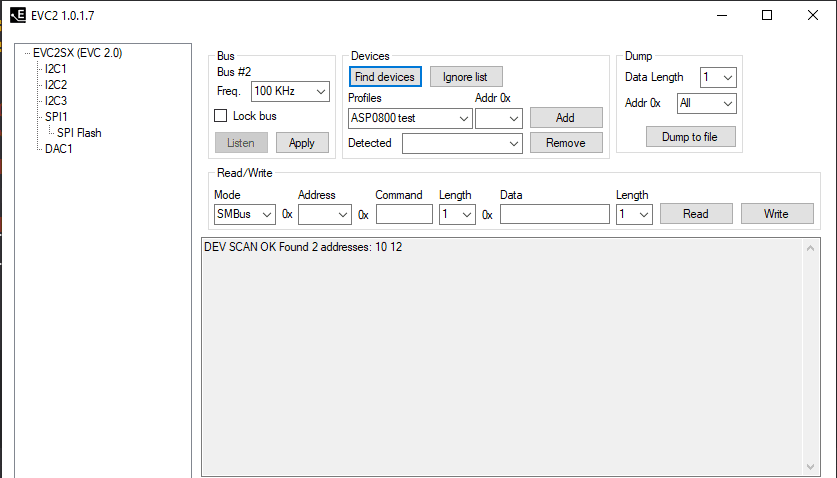Open the Profiles dropdown showing ASP0800 test

(x=410, y=119)
